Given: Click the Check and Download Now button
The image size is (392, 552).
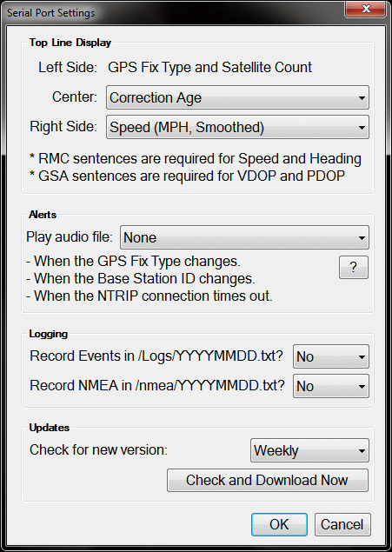Looking at the screenshot, I should coord(268,480).
